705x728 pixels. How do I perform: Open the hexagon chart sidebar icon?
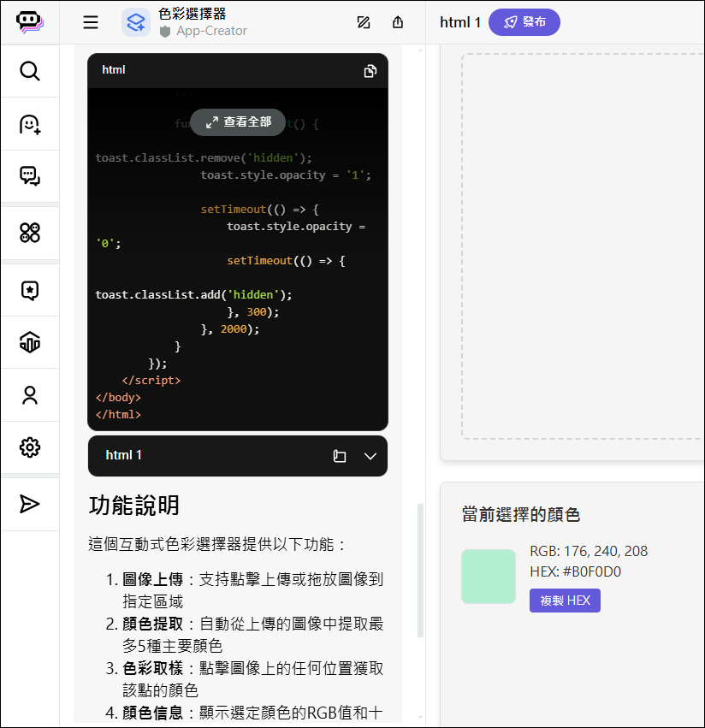click(x=30, y=343)
